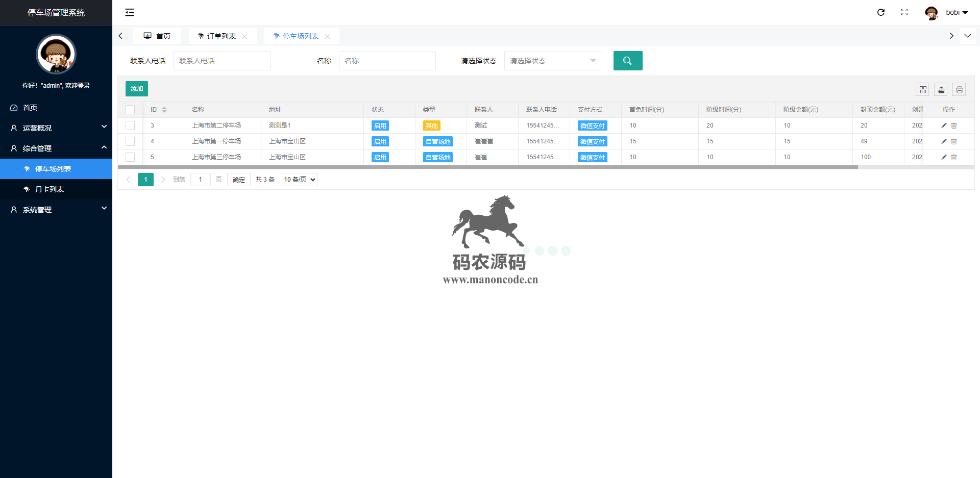
Task: Click the refresh icon in the top toolbar
Action: point(881,12)
